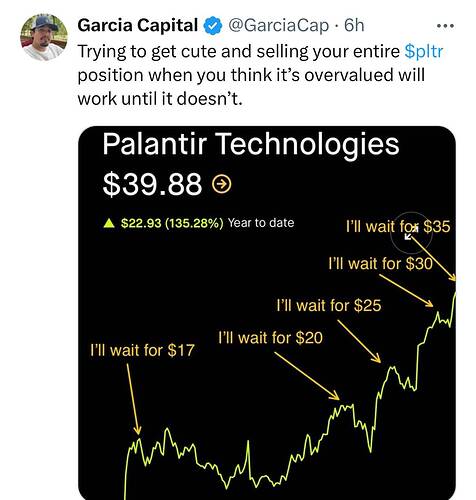Image resolution: width=476 pixels, height=500 pixels.
Task: Open the $pltr cashtag link
Action: click(x=423, y=51)
